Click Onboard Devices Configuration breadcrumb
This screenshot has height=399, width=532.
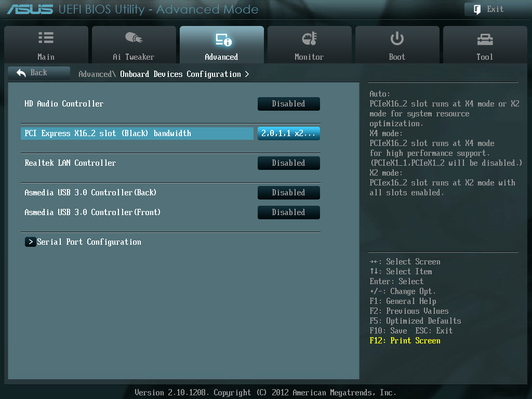click(180, 74)
